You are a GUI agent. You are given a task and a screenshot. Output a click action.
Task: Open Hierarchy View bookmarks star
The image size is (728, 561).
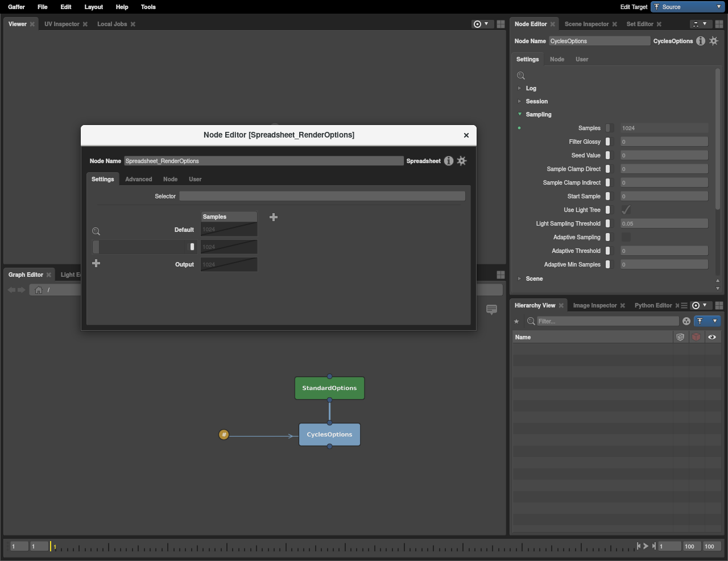tap(517, 322)
